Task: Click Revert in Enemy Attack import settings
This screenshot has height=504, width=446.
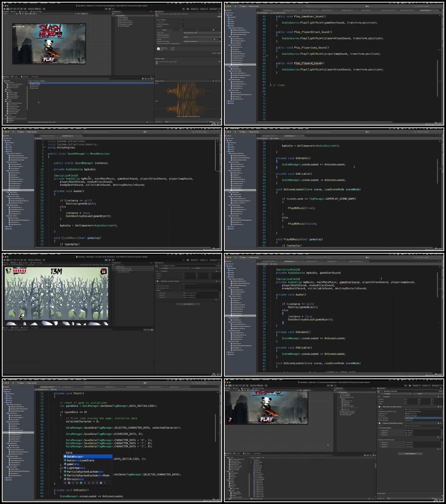Action: click(x=214, y=53)
